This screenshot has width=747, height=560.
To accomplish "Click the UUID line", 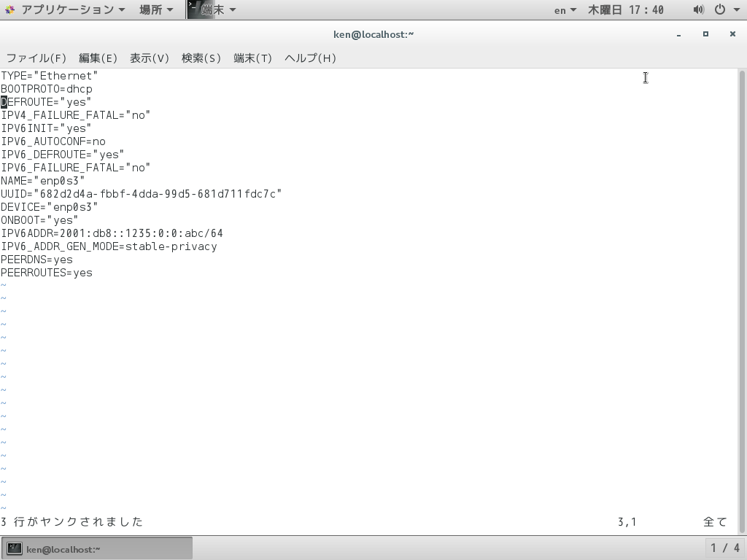I will tap(141, 194).
